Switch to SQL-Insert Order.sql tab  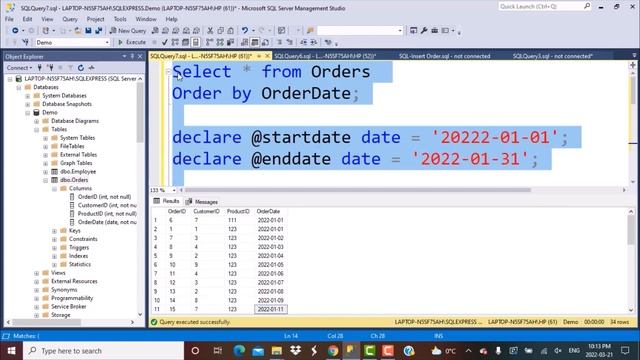444,56
